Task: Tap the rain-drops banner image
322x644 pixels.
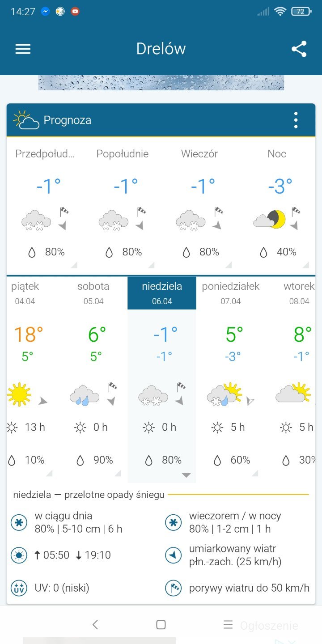Action: pos(161,83)
